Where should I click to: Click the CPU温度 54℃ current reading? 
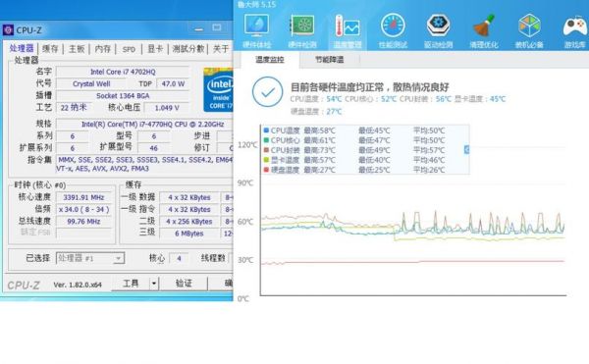click(316, 99)
